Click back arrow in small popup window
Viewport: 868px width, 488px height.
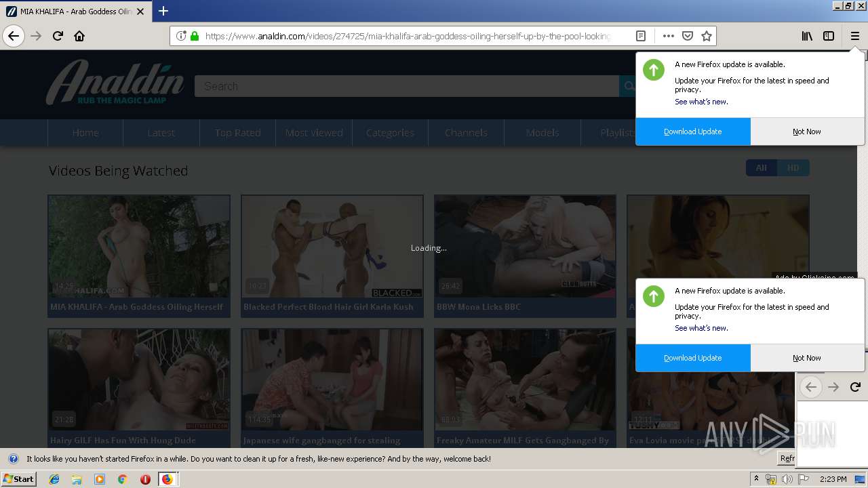[811, 387]
